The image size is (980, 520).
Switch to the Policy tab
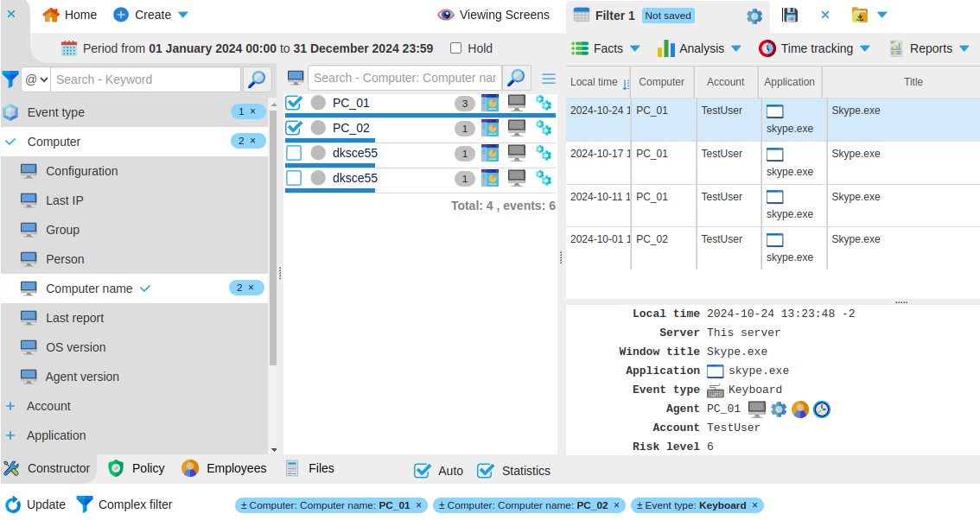(x=137, y=468)
